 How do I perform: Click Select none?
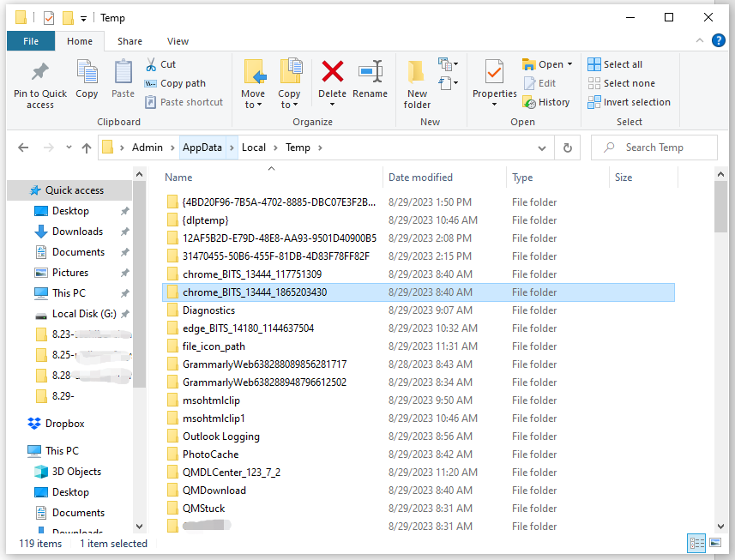click(x=622, y=83)
